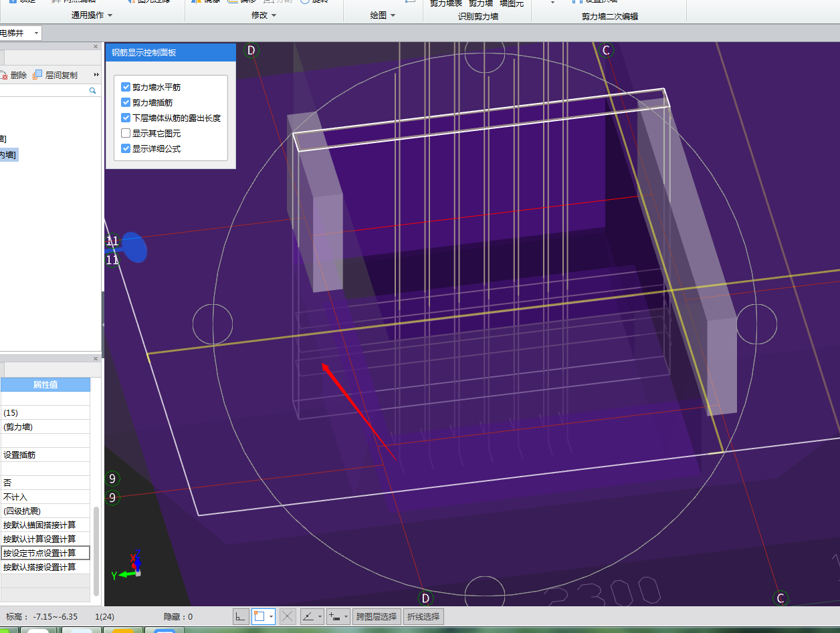Image resolution: width=840 pixels, height=633 pixels.
Task: Uncheck the 剪力墙插筋 option
Action: click(x=126, y=102)
